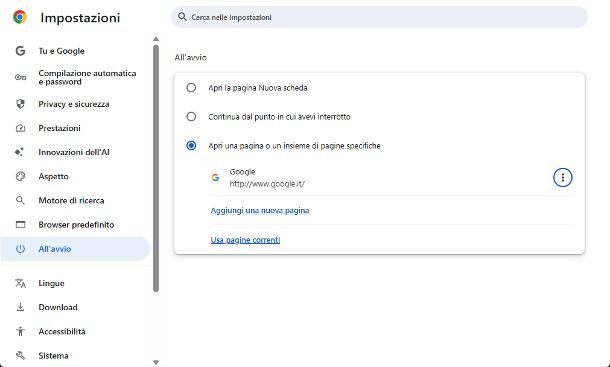Click the translate icon for Lingue
This screenshot has width=610, height=367.
click(20, 283)
